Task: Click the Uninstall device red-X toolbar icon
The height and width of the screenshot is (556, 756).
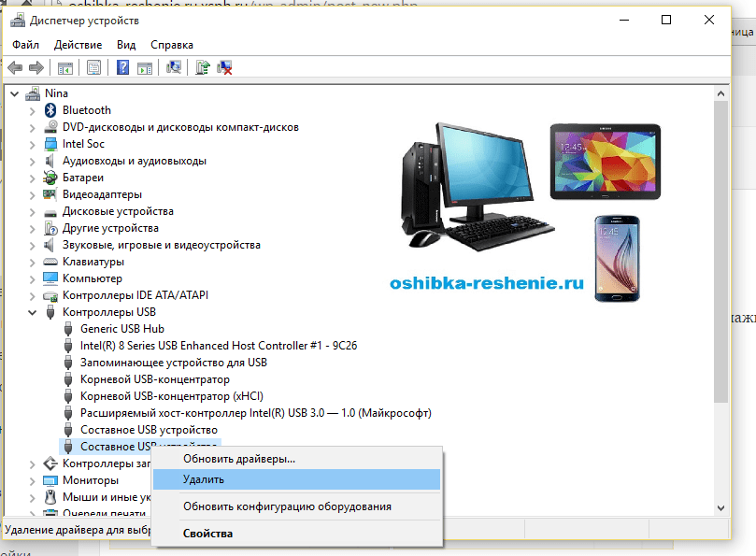Action: tap(224, 67)
